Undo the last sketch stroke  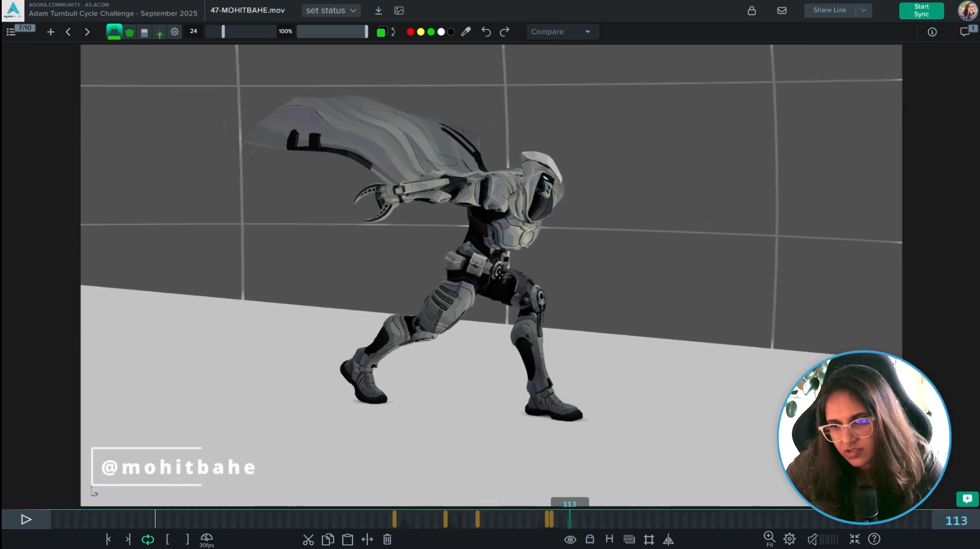(486, 32)
